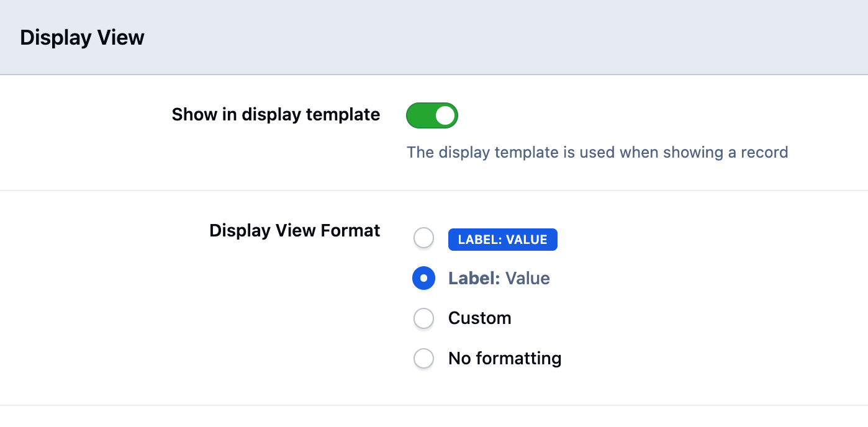Select the No formatting radio button
Image resolution: width=868 pixels, height=427 pixels.
pyautogui.click(x=423, y=358)
